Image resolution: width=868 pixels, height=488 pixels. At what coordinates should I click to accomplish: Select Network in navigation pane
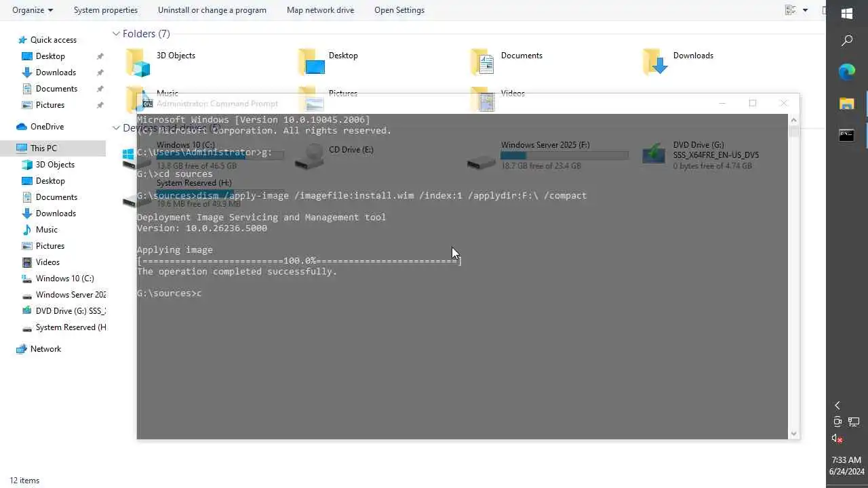[x=45, y=349]
